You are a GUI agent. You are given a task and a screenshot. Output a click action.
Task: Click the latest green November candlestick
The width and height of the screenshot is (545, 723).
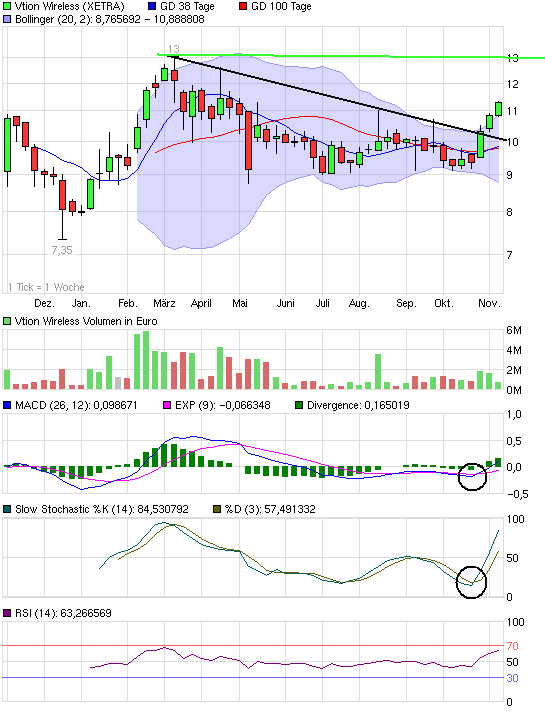(498, 109)
